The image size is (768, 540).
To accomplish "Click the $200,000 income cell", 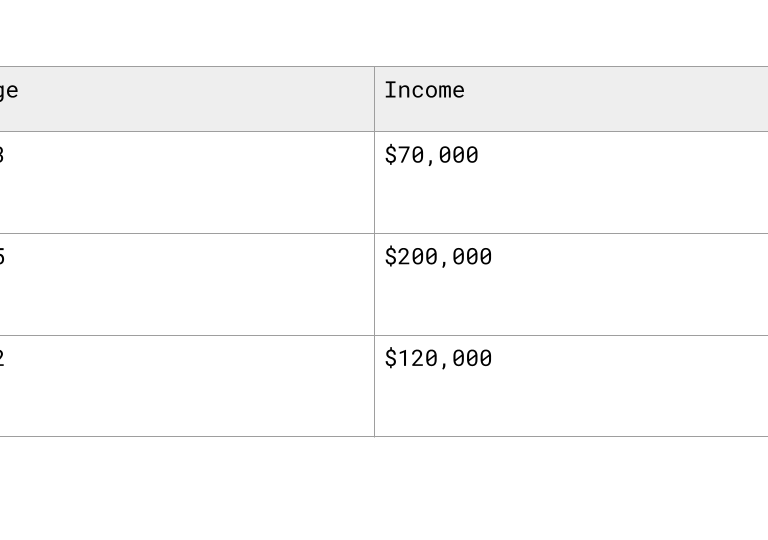I will click(x=439, y=257).
